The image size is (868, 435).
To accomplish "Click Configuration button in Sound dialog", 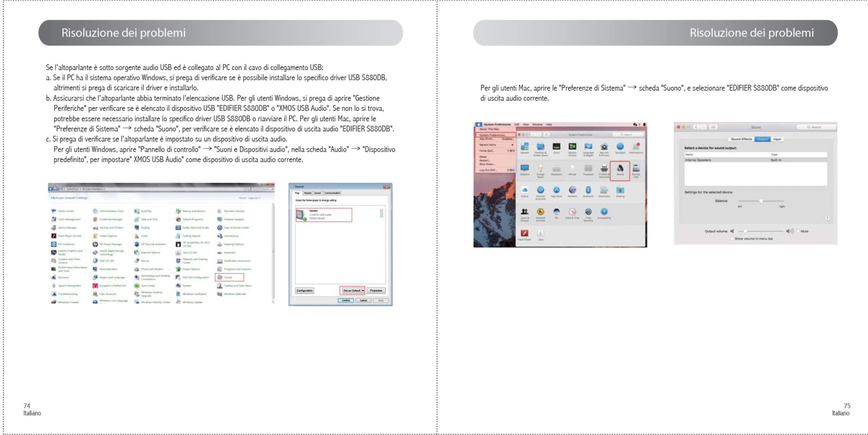I will [x=304, y=291].
